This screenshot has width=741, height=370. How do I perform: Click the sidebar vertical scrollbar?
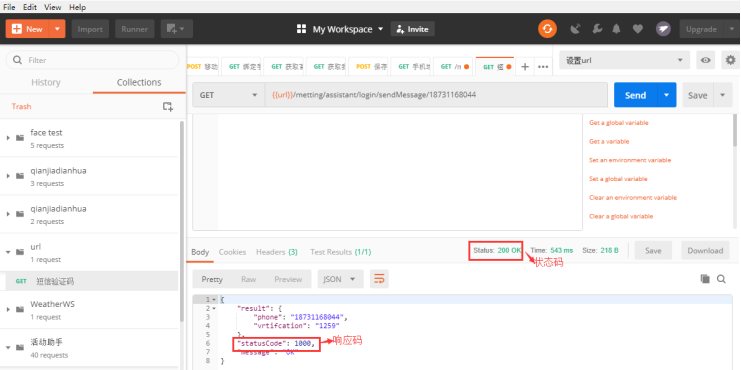(182, 222)
